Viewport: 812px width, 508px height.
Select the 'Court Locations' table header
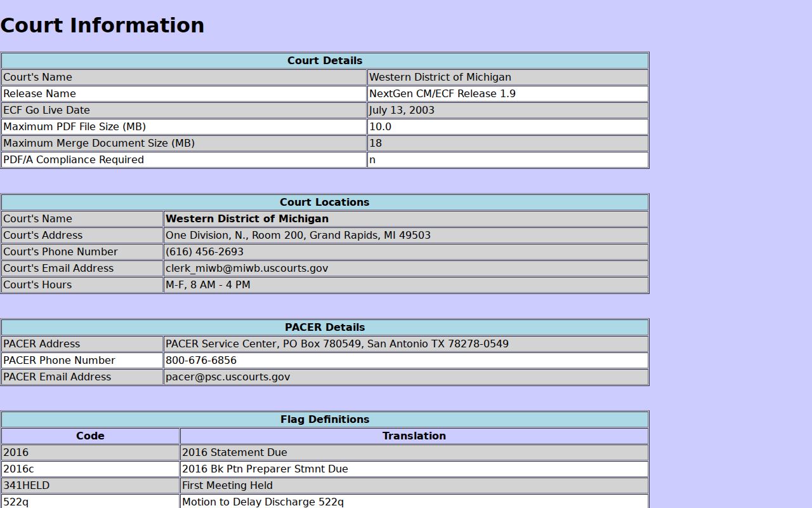(x=325, y=203)
